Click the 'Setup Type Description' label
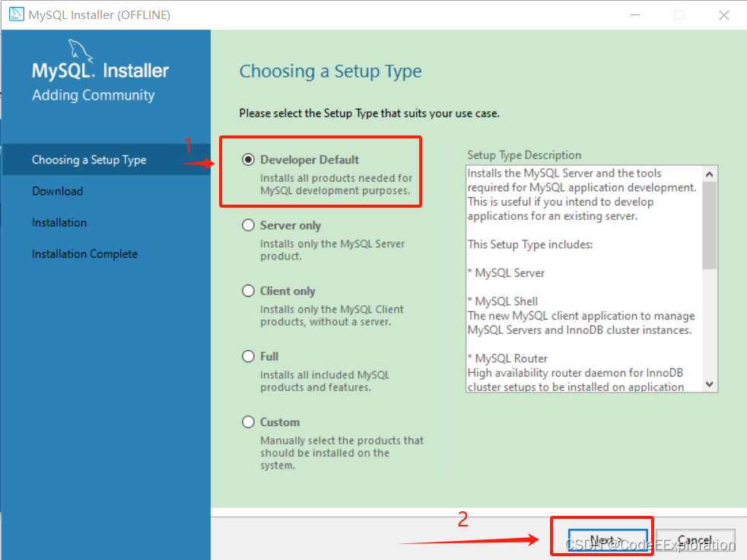Image resolution: width=747 pixels, height=560 pixels. [x=524, y=155]
